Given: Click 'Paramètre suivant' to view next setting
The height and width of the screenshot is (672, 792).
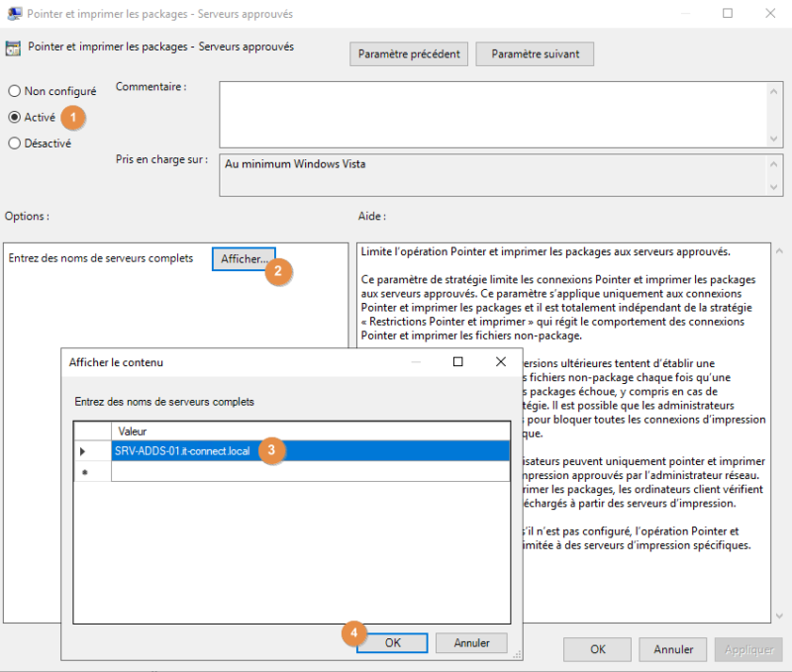Looking at the screenshot, I should (535, 53).
